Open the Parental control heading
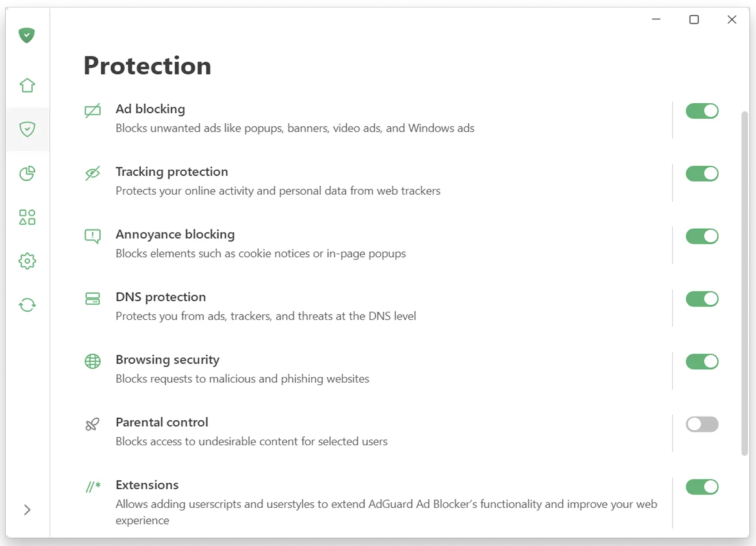The width and height of the screenshot is (756, 546). tap(162, 422)
